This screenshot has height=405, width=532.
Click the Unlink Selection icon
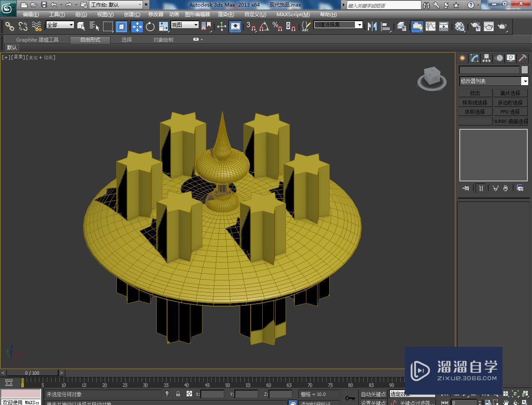[23, 27]
